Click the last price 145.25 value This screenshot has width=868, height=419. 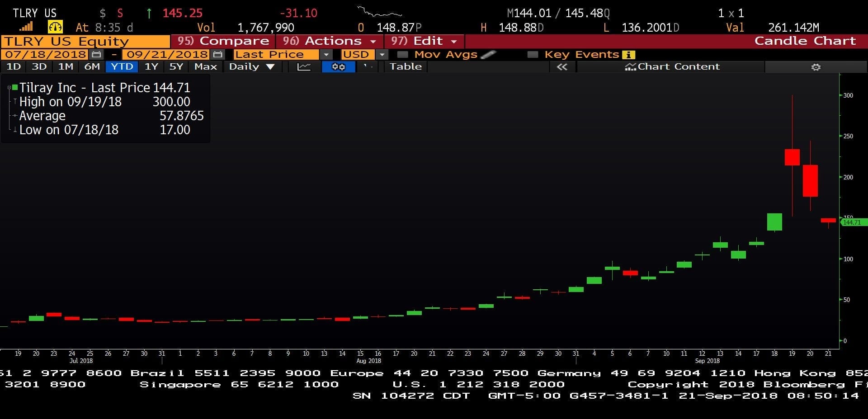coord(183,13)
